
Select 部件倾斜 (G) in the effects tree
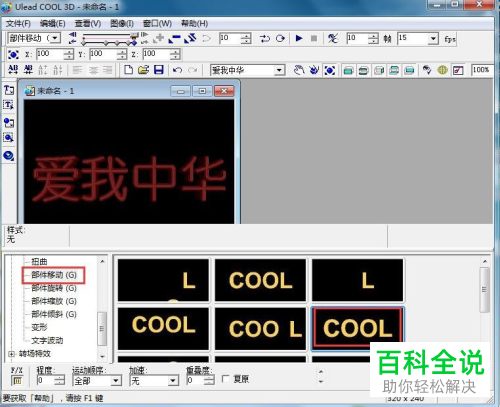[54, 314]
